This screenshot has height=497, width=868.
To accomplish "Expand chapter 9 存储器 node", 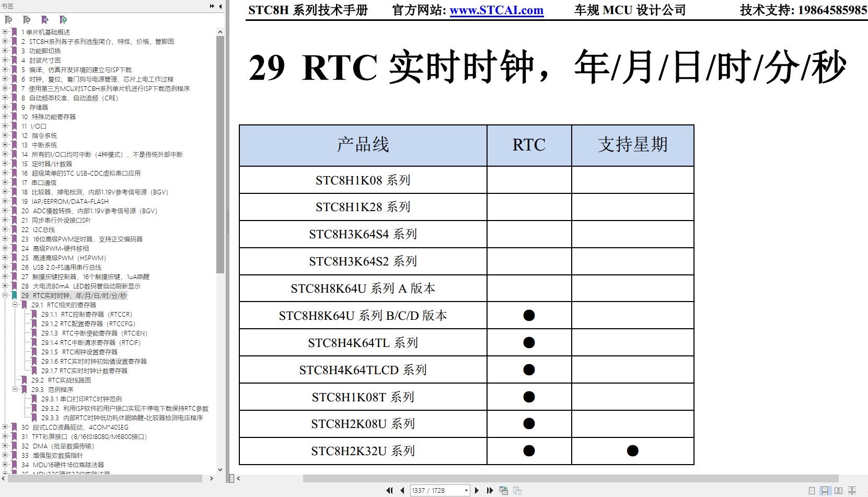I will (x=5, y=107).
